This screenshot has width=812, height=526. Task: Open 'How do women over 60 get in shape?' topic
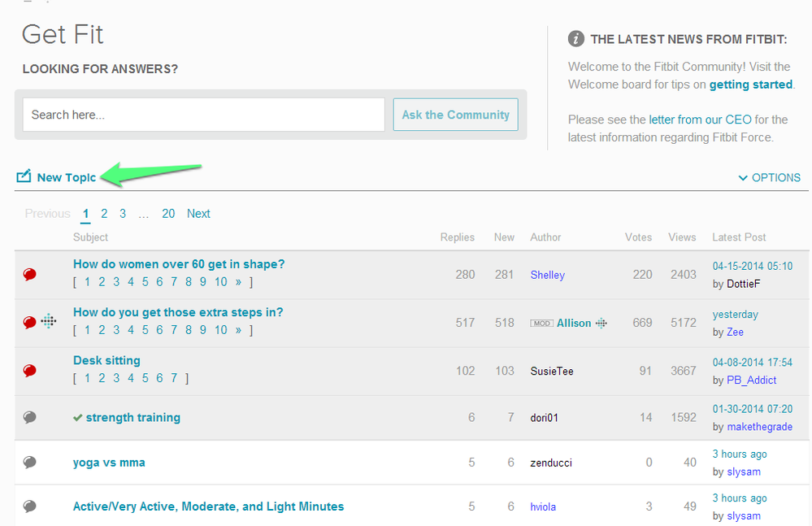pyautogui.click(x=179, y=264)
